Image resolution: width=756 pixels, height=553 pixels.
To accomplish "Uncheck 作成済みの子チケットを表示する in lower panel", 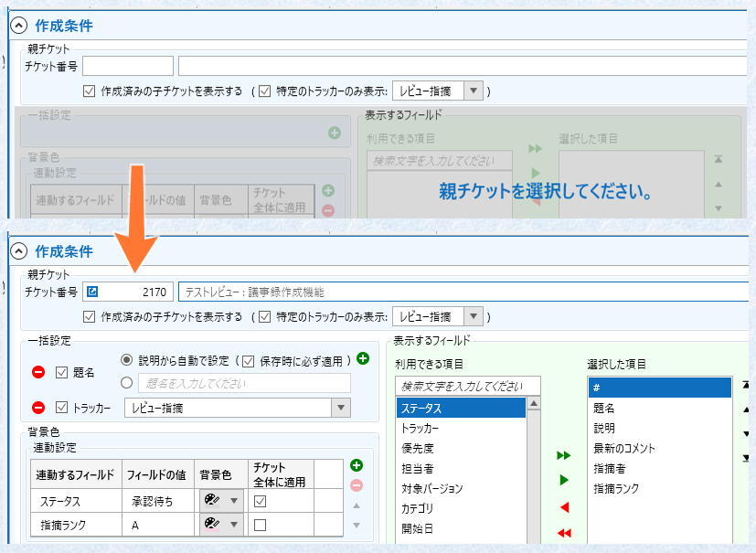I will pos(90,317).
